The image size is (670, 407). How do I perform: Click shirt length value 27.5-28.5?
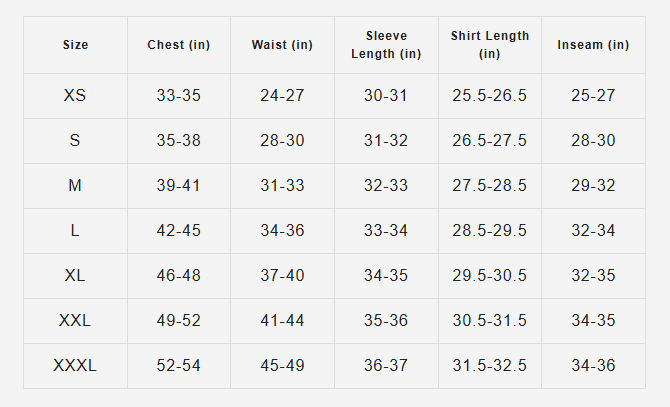490,185
